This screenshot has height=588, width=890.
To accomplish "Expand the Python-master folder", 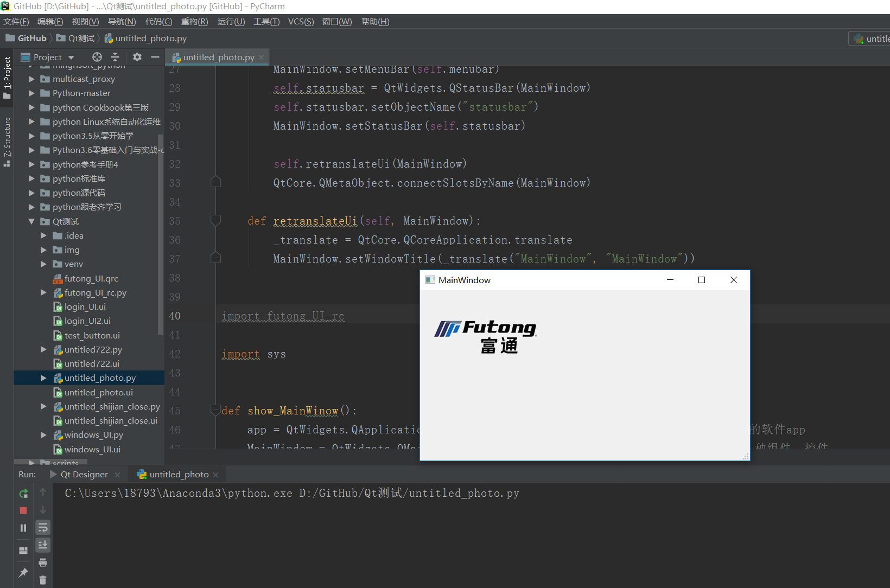I will pyautogui.click(x=31, y=93).
